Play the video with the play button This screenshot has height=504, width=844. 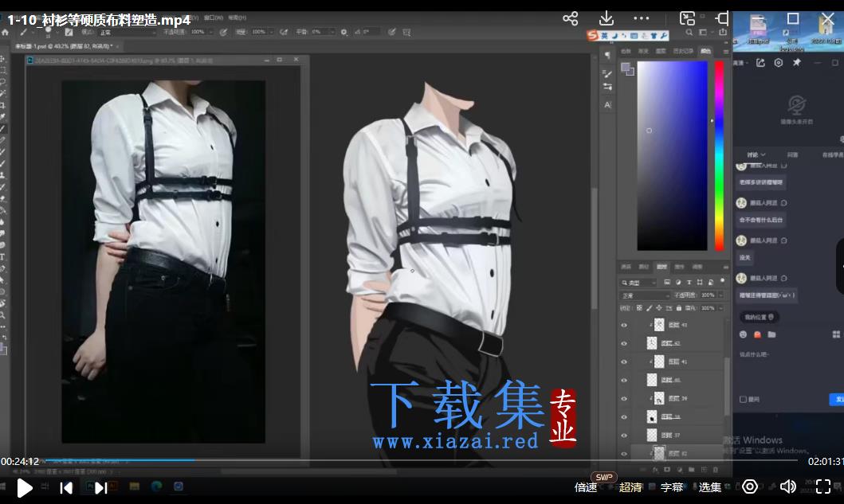(24, 488)
